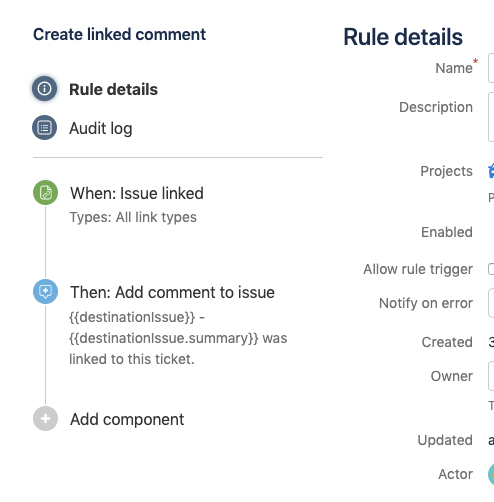Click the Add component plus icon

click(x=45, y=419)
